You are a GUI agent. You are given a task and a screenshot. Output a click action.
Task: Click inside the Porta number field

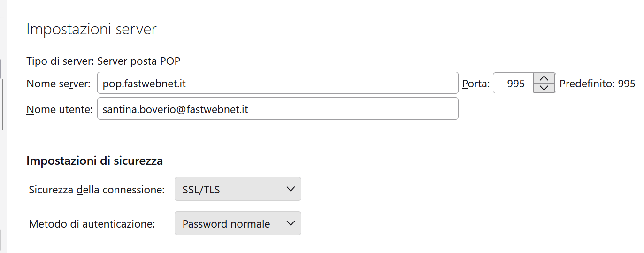(x=514, y=84)
